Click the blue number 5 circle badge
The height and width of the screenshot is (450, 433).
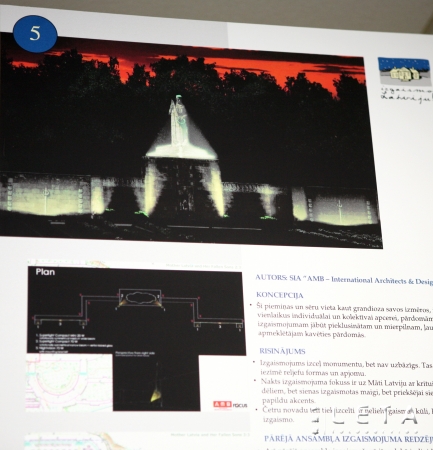click(x=35, y=34)
